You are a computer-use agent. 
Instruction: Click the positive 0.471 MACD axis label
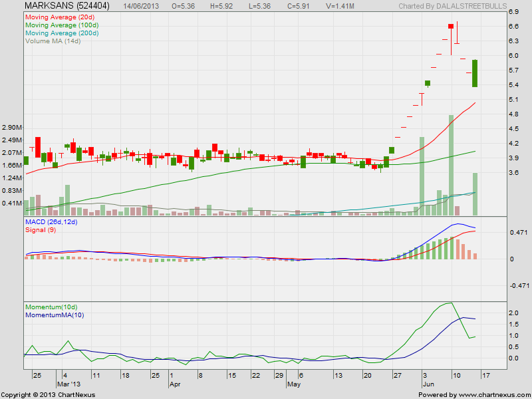[519, 232]
